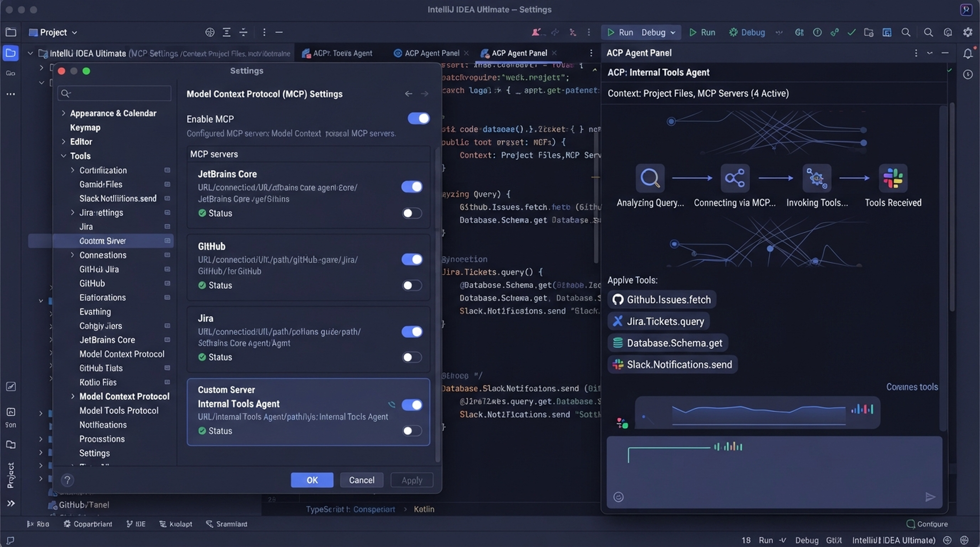Open the notifications bell icon

[x=967, y=54]
